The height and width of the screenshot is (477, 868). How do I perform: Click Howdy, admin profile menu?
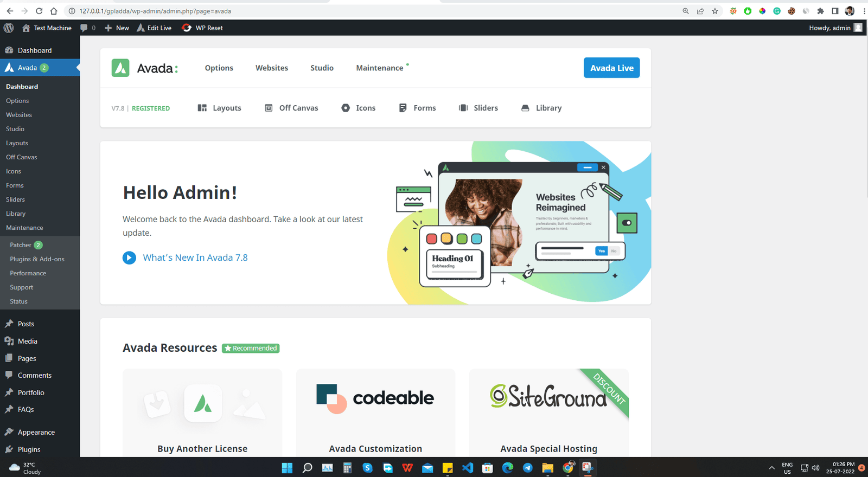[835, 28]
